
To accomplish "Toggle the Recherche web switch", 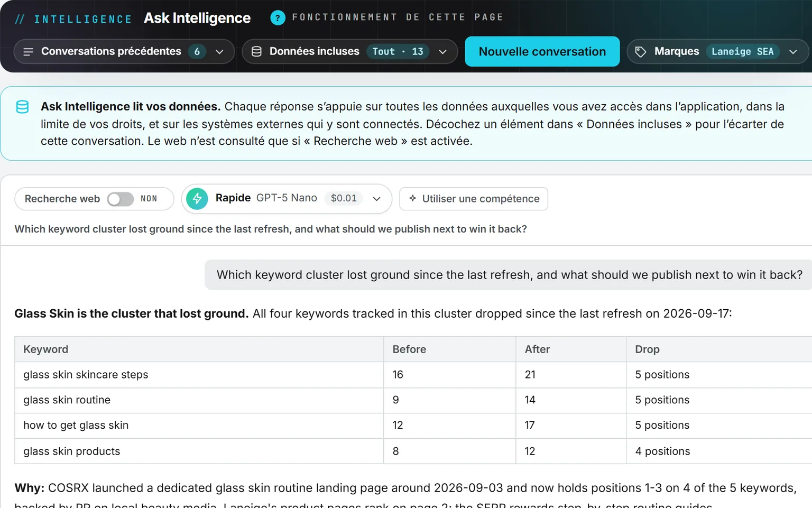I will [120, 199].
